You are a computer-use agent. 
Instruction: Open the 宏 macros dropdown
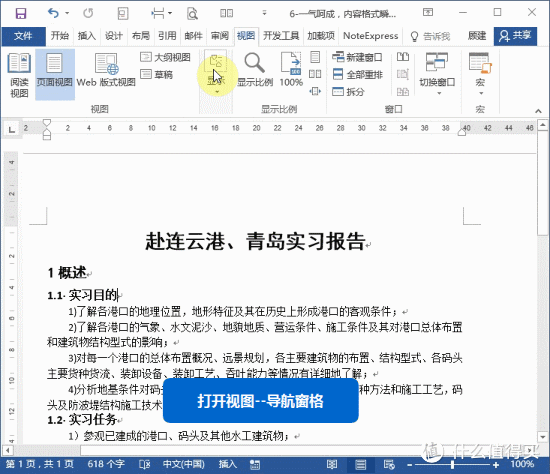click(x=480, y=75)
